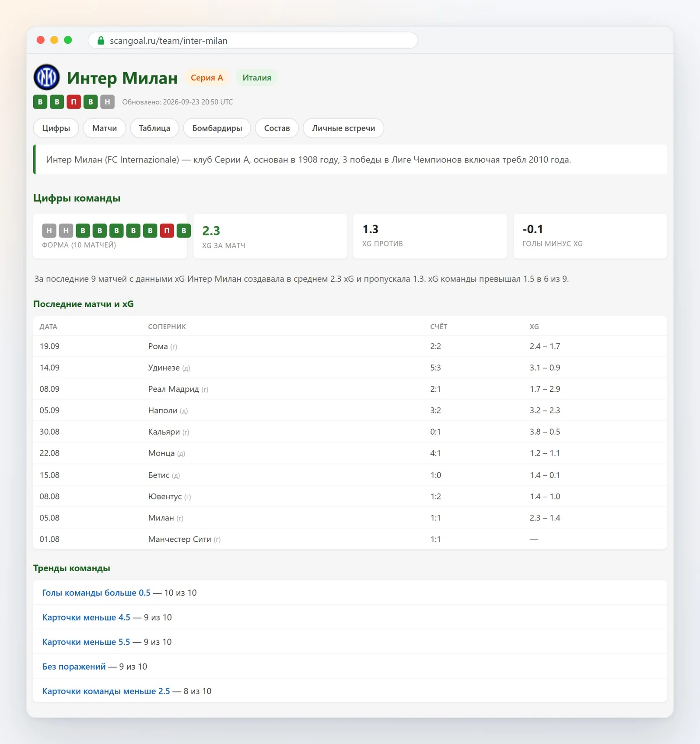Click the 3:2 score against Наполи
700x744 pixels.
(436, 411)
